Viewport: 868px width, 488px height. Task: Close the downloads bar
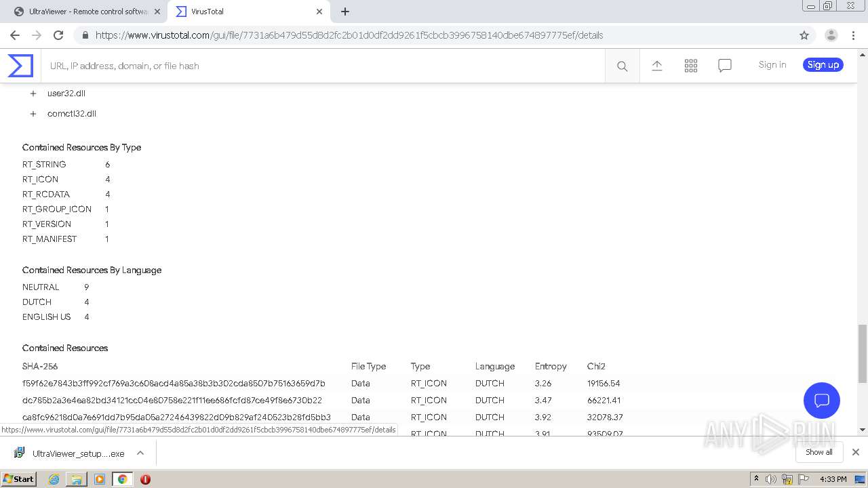point(855,452)
